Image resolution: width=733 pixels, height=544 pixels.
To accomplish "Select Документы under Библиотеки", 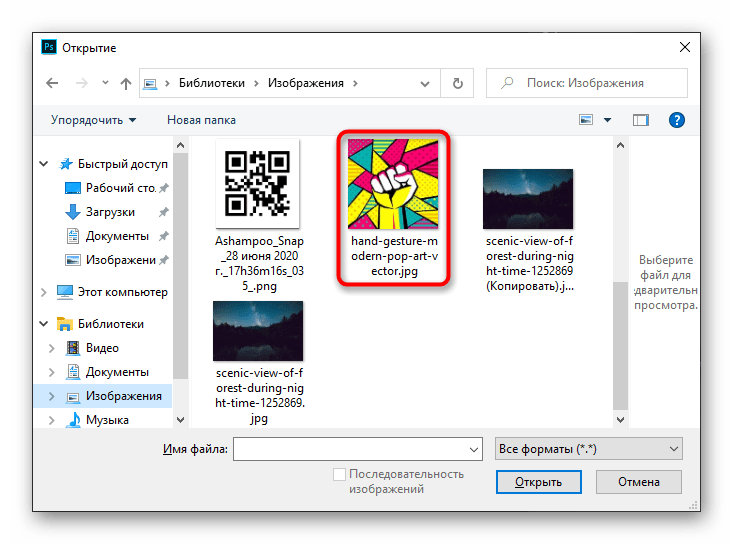I will tap(117, 372).
